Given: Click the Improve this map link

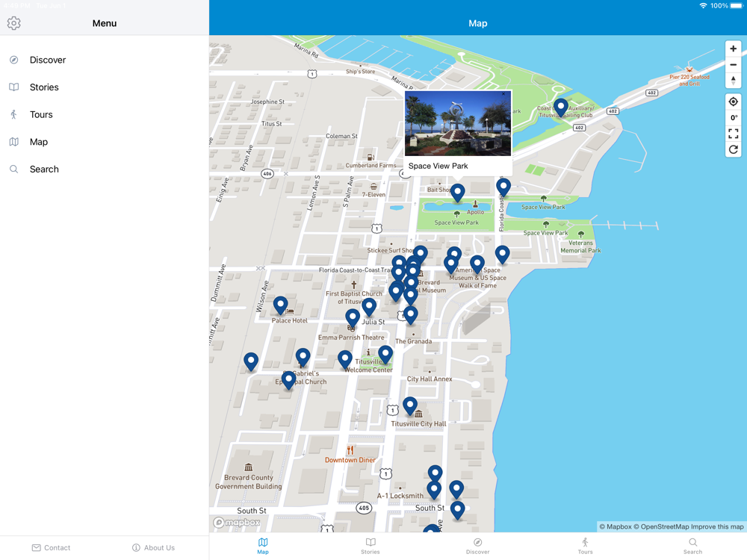Looking at the screenshot, I should (x=717, y=526).
